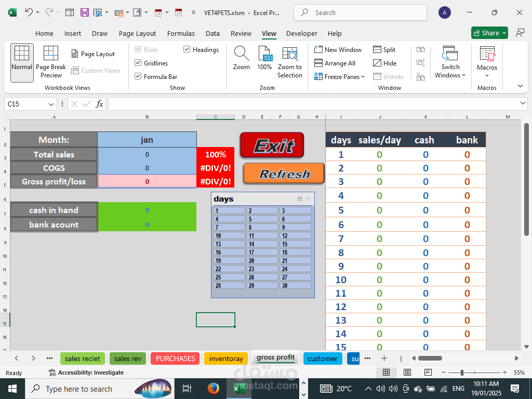532x399 pixels.
Task: Switch to the sales reciet sheet
Action: tap(83, 358)
